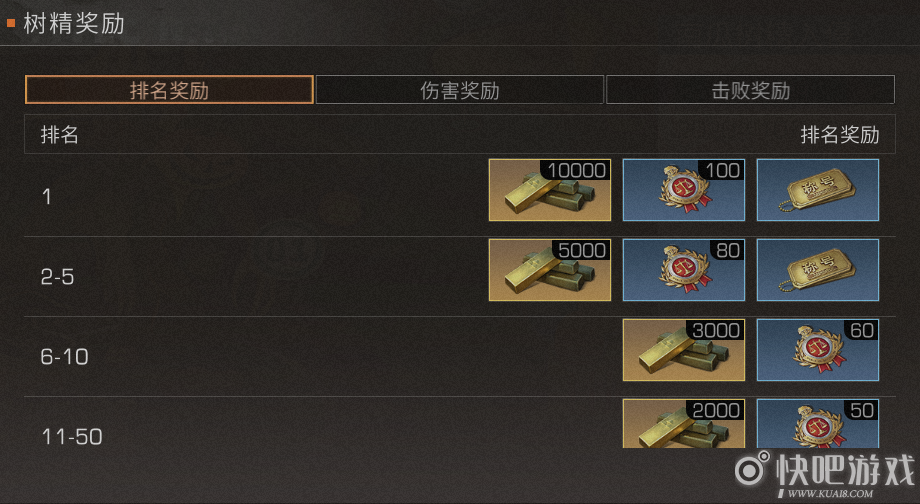Click the 2000 gold bars reward icon
Image resolution: width=920 pixels, height=504 pixels.
684,424
